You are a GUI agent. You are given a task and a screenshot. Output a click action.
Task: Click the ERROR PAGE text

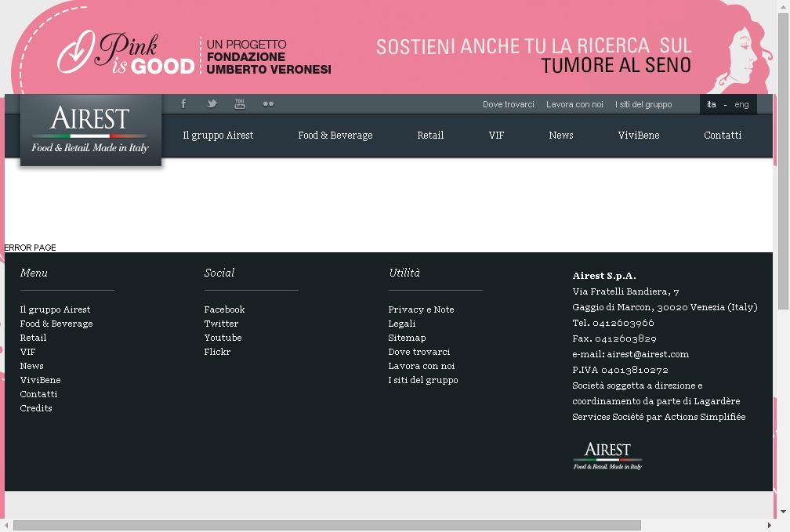click(31, 248)
